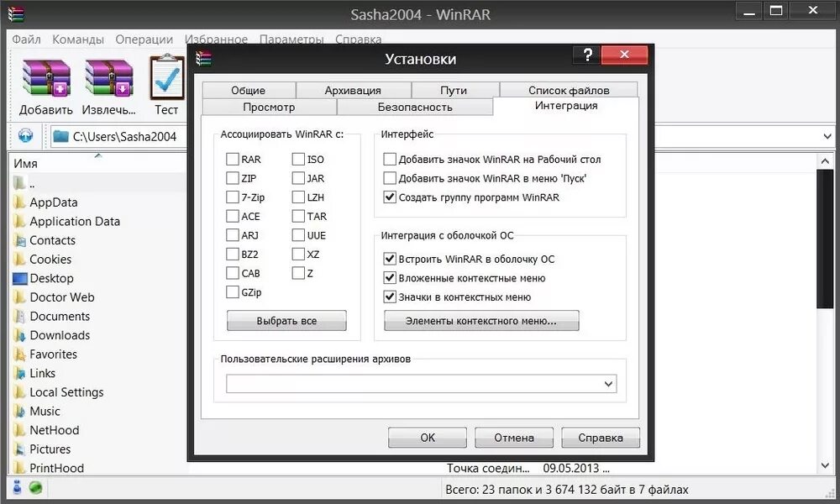Select the Pictures folder icon
Screen dimensions: 840x504
click(19, 449)
